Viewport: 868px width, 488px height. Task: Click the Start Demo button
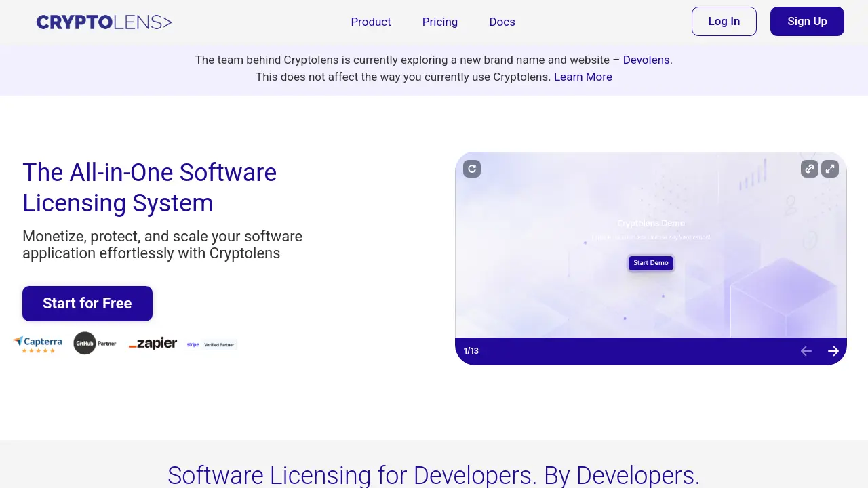coord(651,263)
